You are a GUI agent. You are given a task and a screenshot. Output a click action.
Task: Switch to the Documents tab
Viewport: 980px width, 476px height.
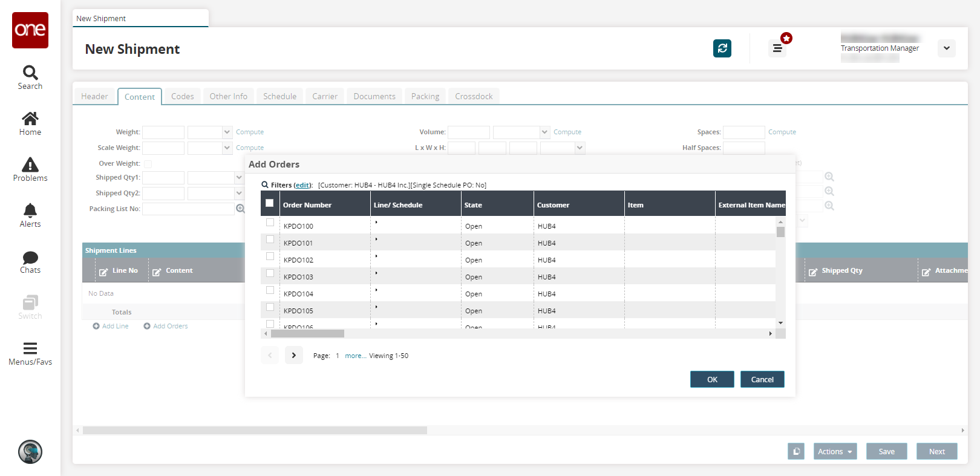(374, 96)
